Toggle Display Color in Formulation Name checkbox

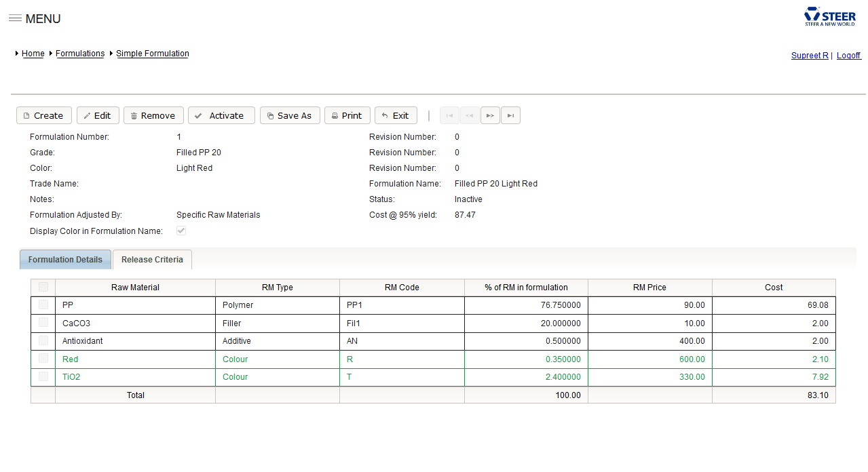tap(181, 231)
